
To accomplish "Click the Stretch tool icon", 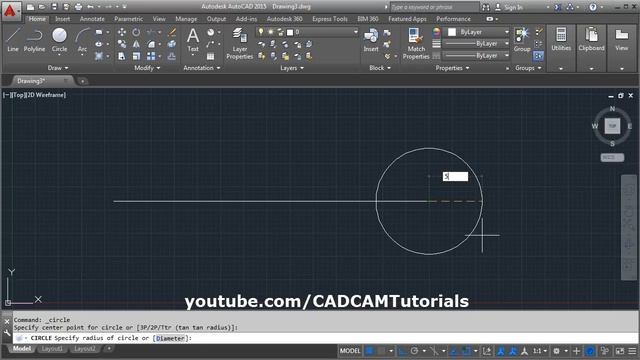I will [122, 56].
